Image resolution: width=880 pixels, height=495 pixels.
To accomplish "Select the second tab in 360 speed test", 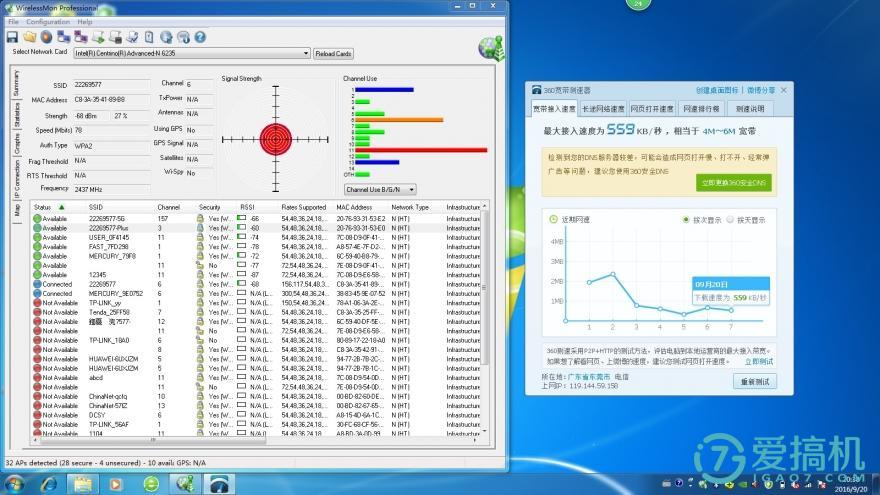I will [603, 108].
